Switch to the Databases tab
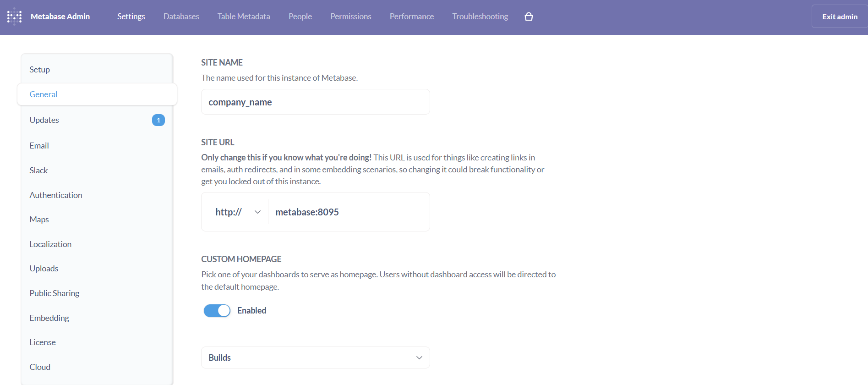The image size is (868, 385). pyautogui.click(x=181, y=16)
